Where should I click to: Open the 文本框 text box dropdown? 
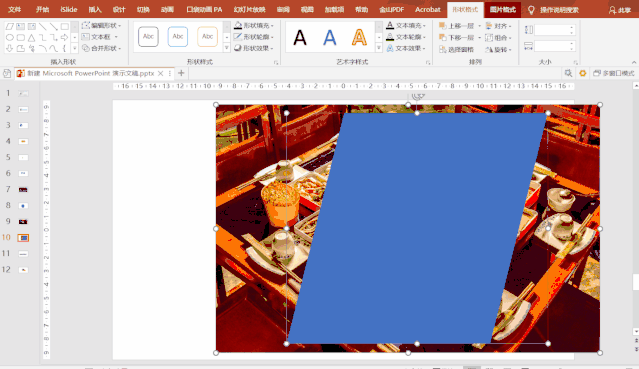[x=100, y=37]
